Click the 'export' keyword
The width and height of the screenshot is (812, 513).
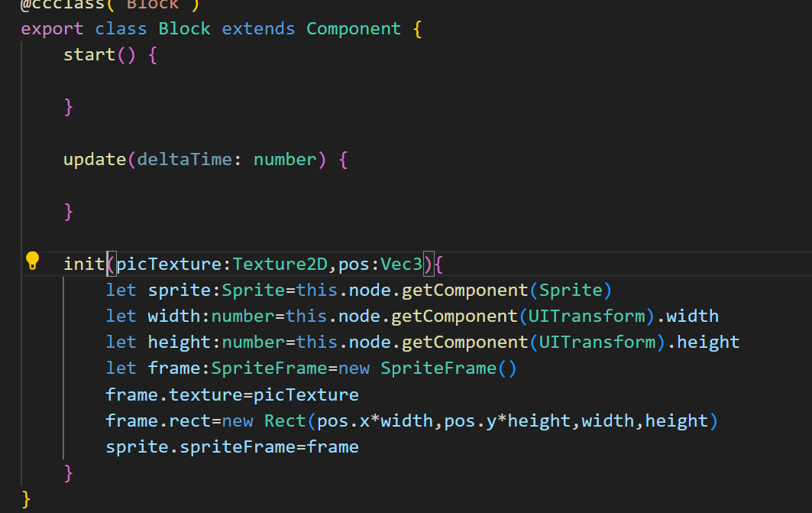tap(52, 29)
